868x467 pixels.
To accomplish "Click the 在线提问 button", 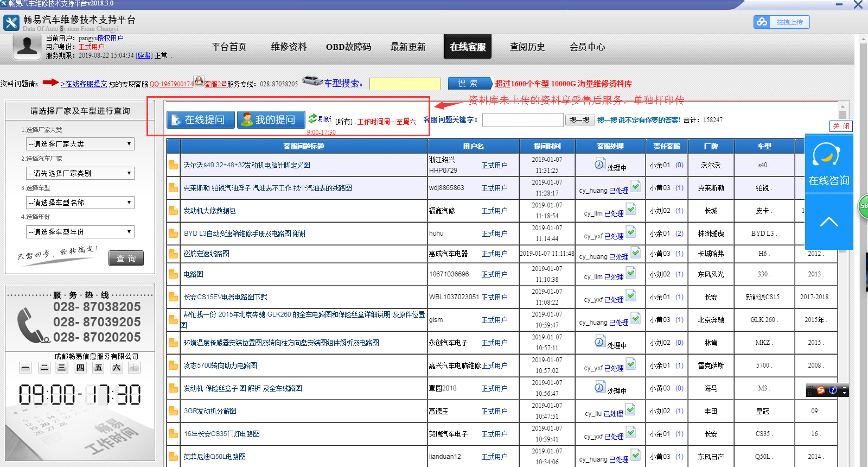I will point(200,119).
